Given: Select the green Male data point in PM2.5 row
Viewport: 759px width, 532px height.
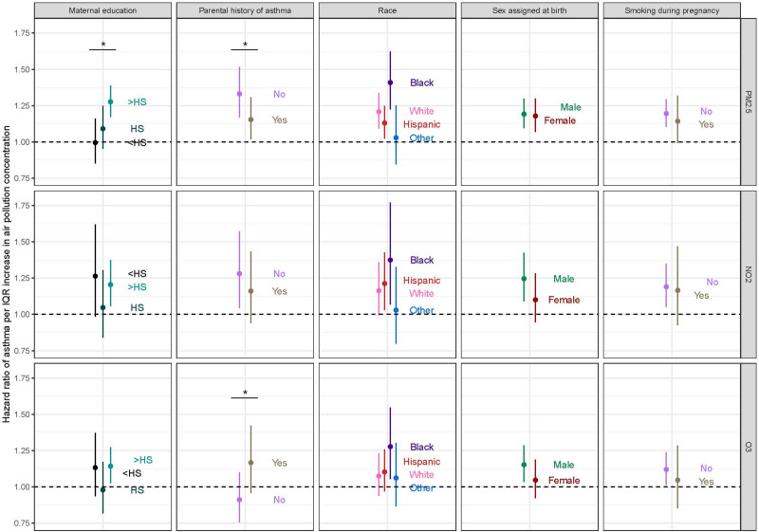Looking at the screenshot, I should [x=524, y=114].
